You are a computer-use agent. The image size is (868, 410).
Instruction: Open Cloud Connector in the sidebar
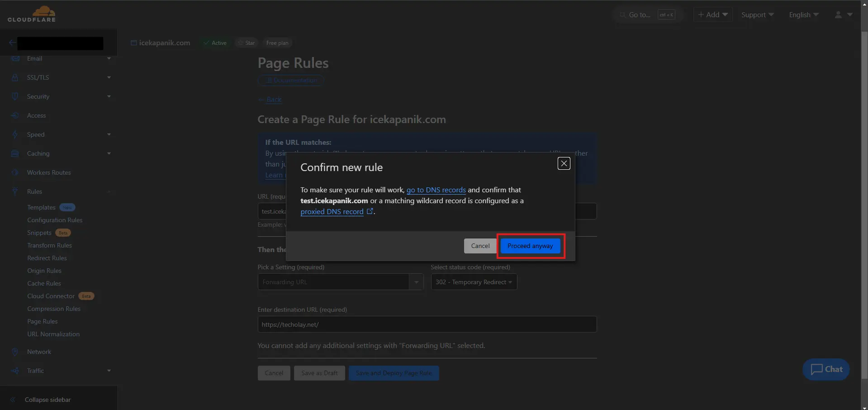tap(51, 296)
